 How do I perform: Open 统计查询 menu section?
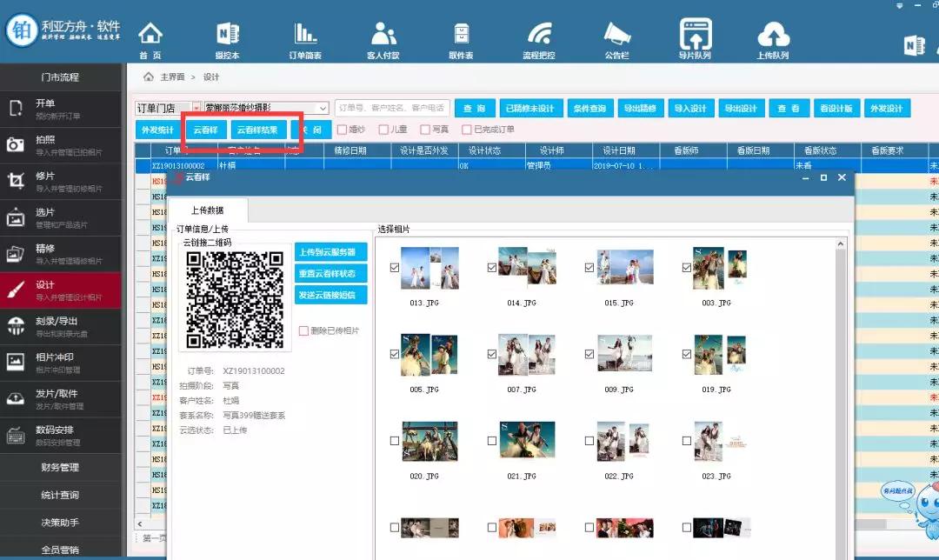[x=60, y=496]
